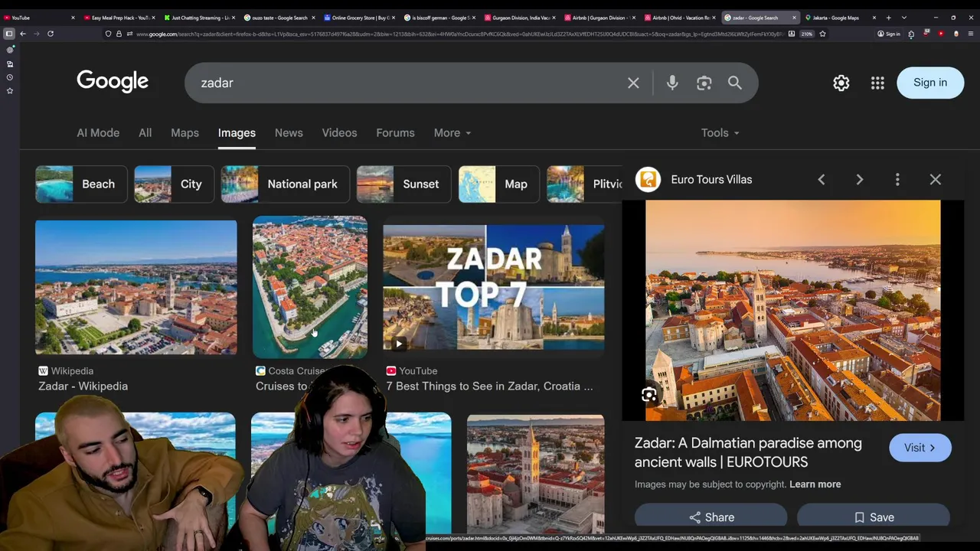Open the Learn more copyright link
The width and height of the screenshot is (980, 551).
click(815, 484)
